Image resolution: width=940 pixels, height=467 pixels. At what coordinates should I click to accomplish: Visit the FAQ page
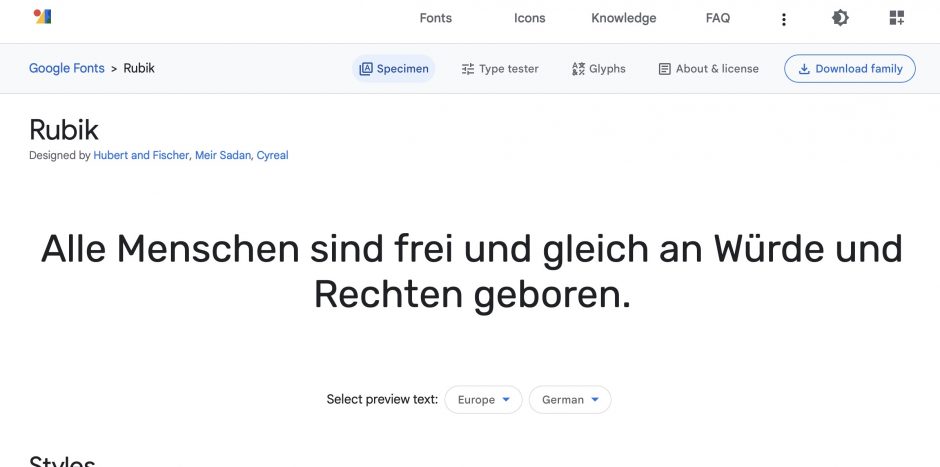[x=718, y=18]
